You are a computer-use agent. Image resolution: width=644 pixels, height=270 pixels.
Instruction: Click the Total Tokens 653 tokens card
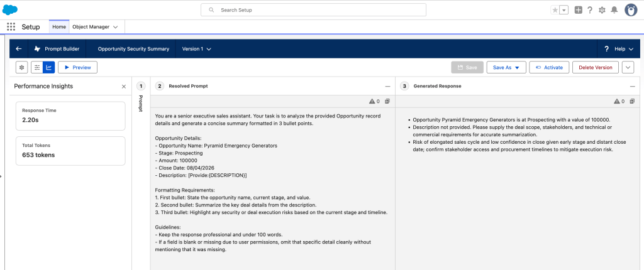click(x=70, y=151)
